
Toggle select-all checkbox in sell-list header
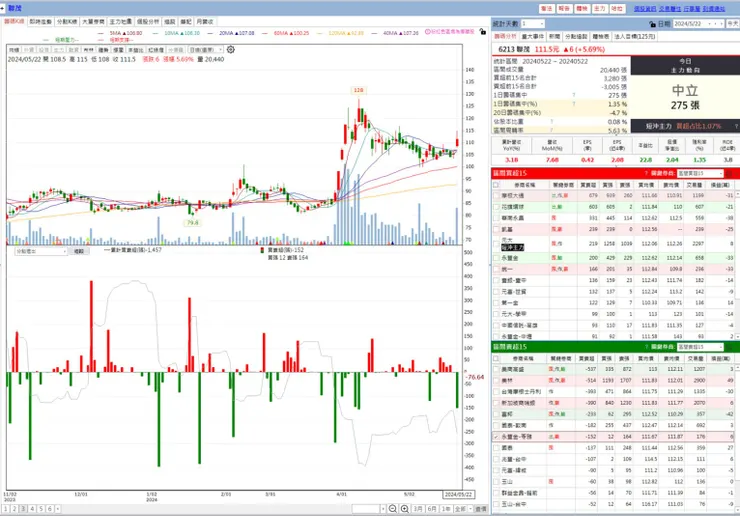tap(496, 359)
